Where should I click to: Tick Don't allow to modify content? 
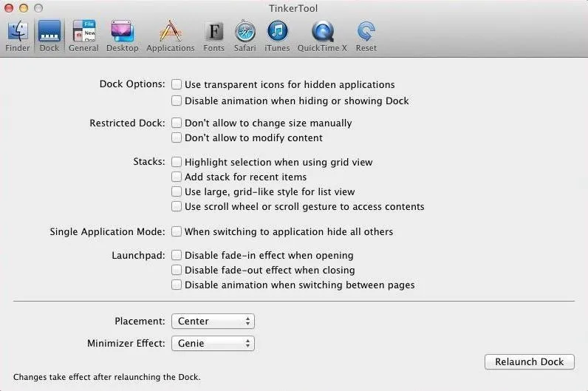[x=177, y=137]
